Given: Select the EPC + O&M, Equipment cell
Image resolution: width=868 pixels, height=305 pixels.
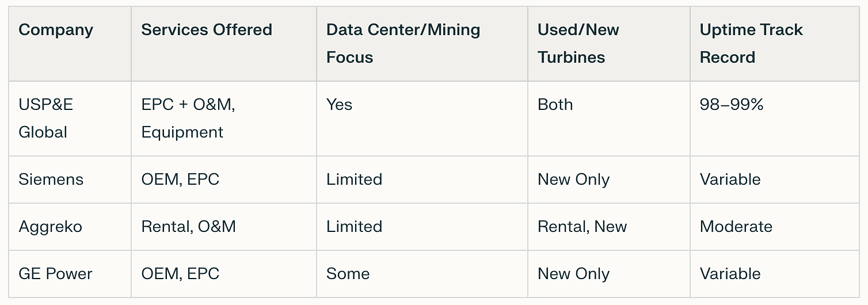Looking at the screenshot, I should point(188,119).
